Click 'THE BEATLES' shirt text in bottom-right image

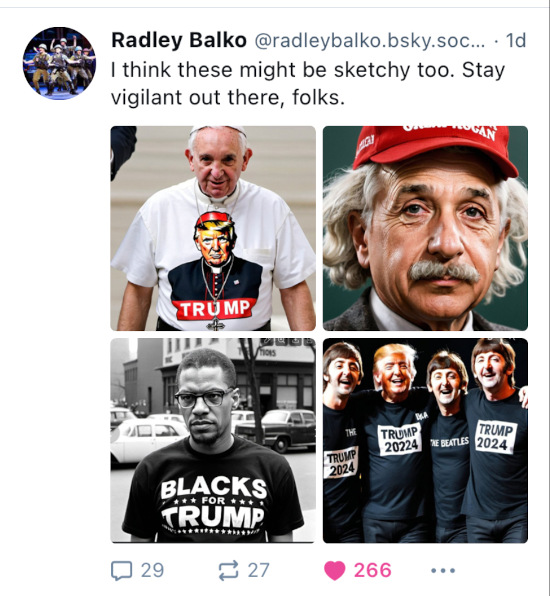point(450,442)
